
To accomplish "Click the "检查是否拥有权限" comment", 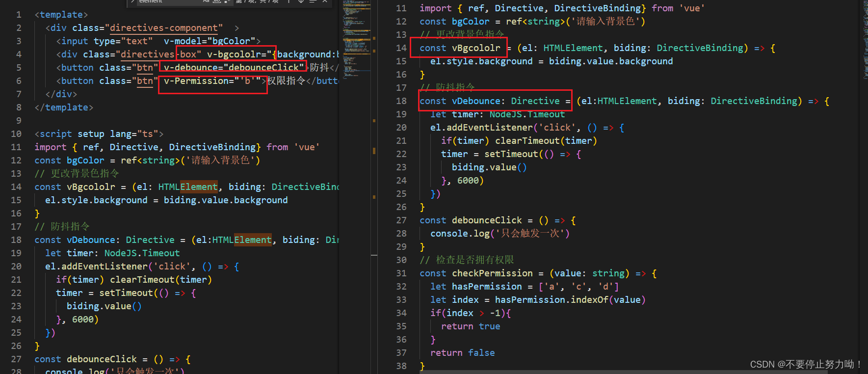I will pos(467,260).
